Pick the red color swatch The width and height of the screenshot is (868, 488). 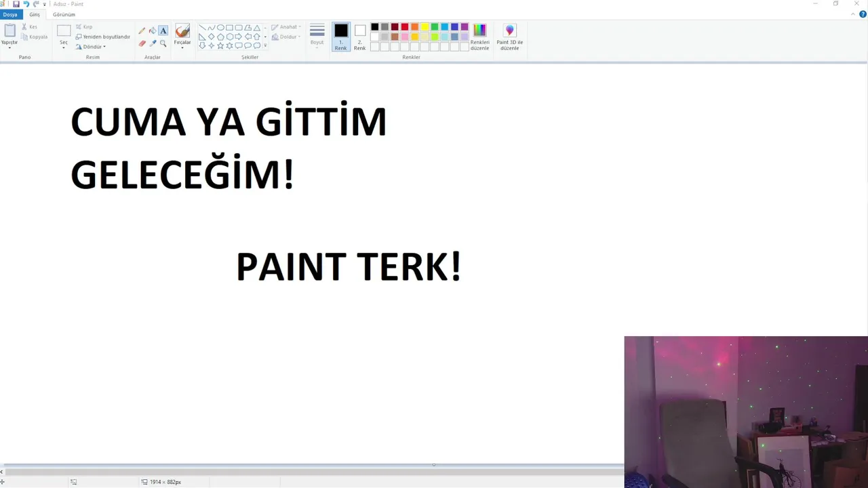pos(404,27)
